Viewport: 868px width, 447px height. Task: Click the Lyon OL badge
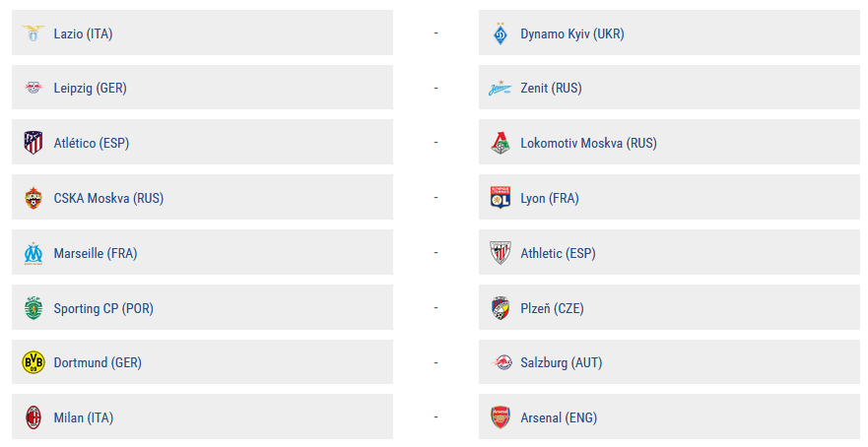pos(501,198)
